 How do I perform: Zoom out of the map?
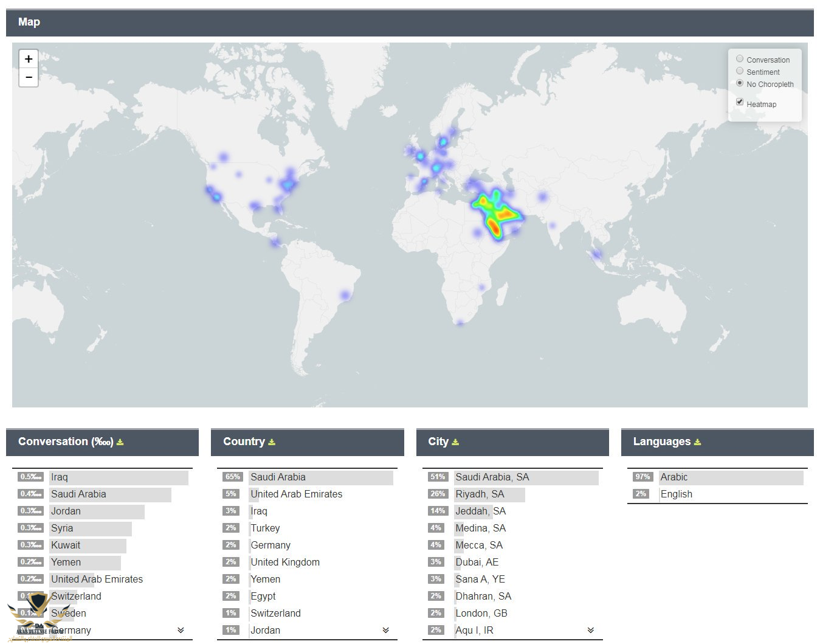point(29,78)
